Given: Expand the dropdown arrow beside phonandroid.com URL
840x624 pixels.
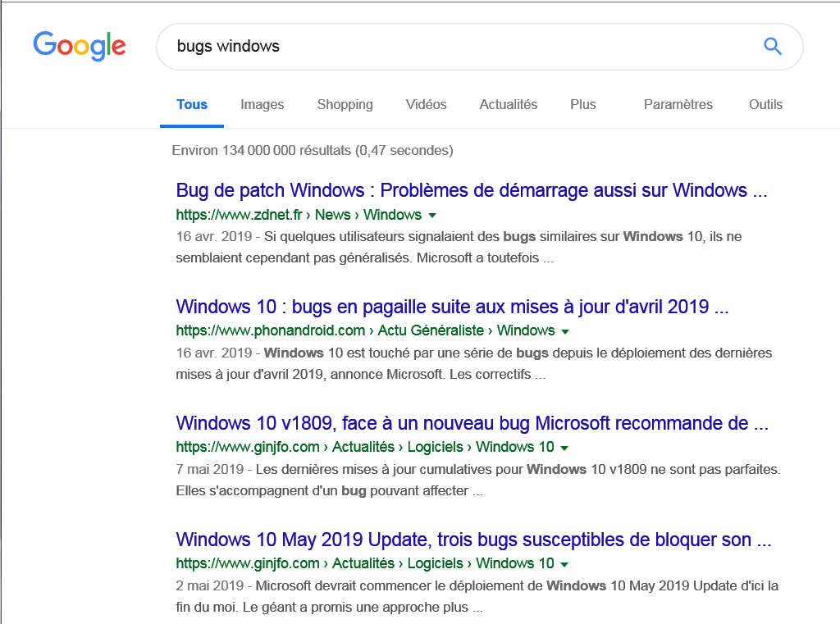Looking at the screenshot, I should (564, 331).
